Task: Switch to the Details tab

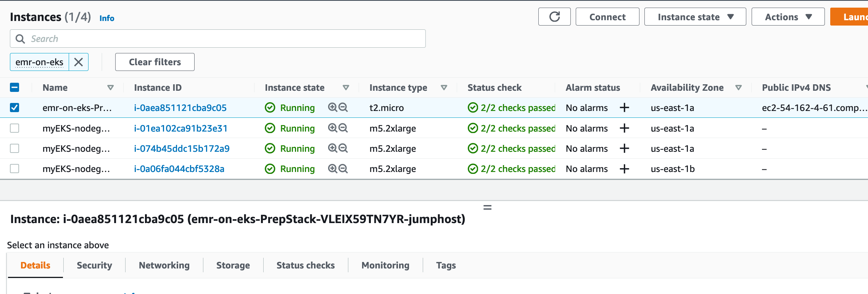Action: (x=35, y=265)
